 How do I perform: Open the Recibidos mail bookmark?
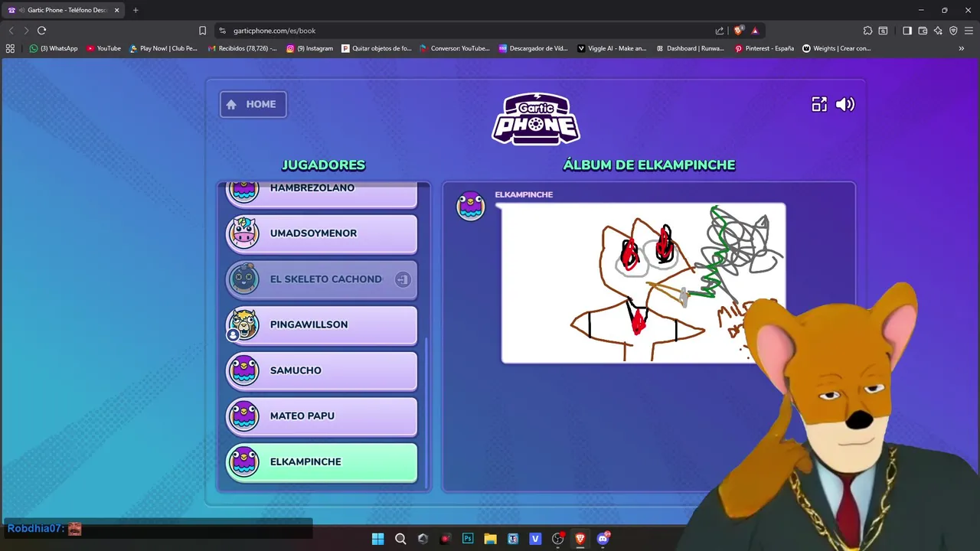coord(242,48)
